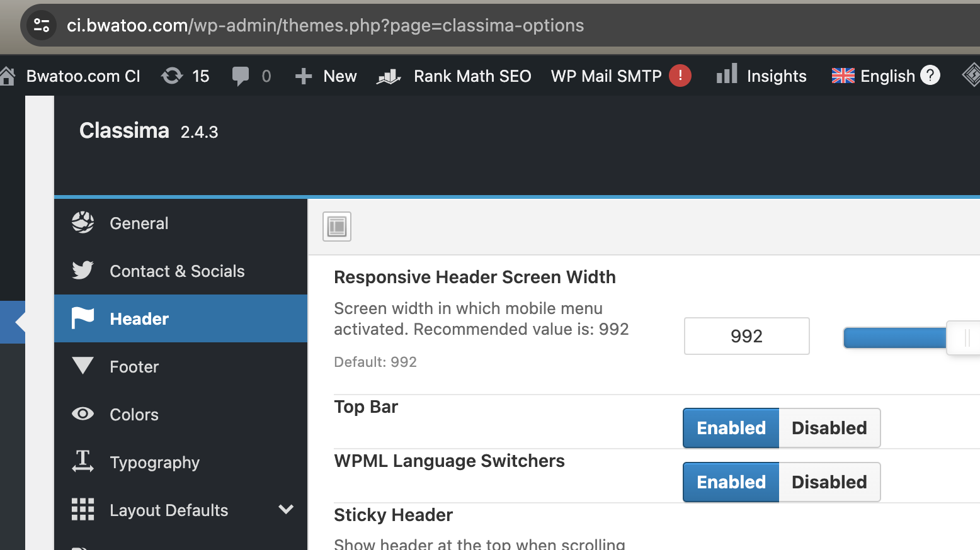The image size is (980, 550).
Task: Open the Insights menu
Action: click(777, 76)
